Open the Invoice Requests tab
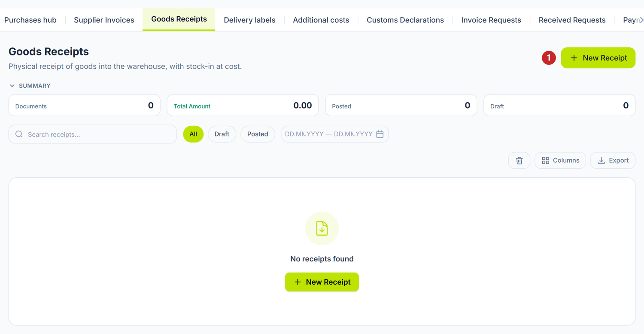Image resolution: width=644 pixels, height=334 pixels. coord(491,20)
